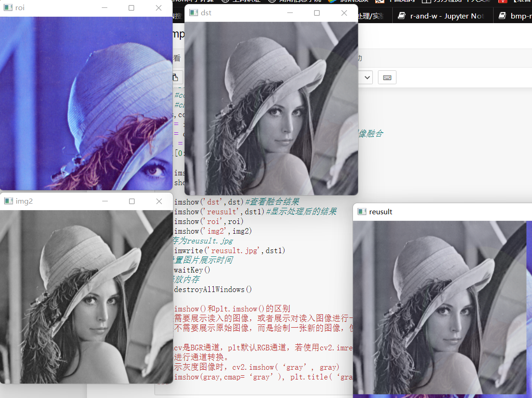The height and width of the screenshot is (398, 532).
Task: Click the img2 window title text
Action: click(24, 201)
